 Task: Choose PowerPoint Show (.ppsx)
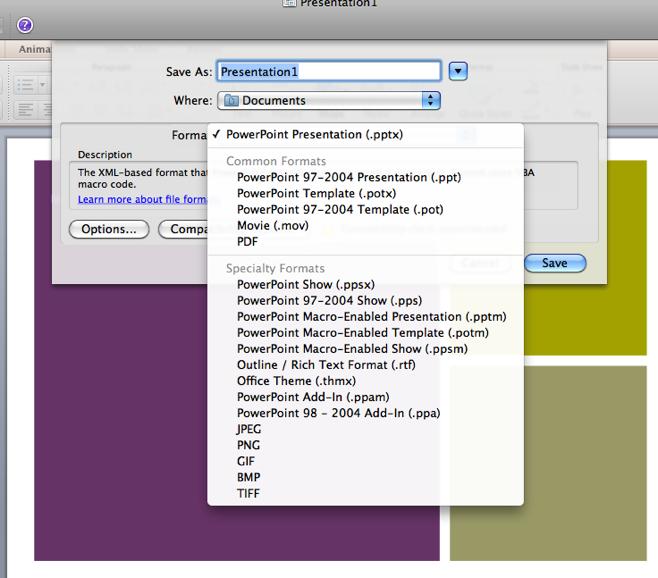click(x=365, y=285)
